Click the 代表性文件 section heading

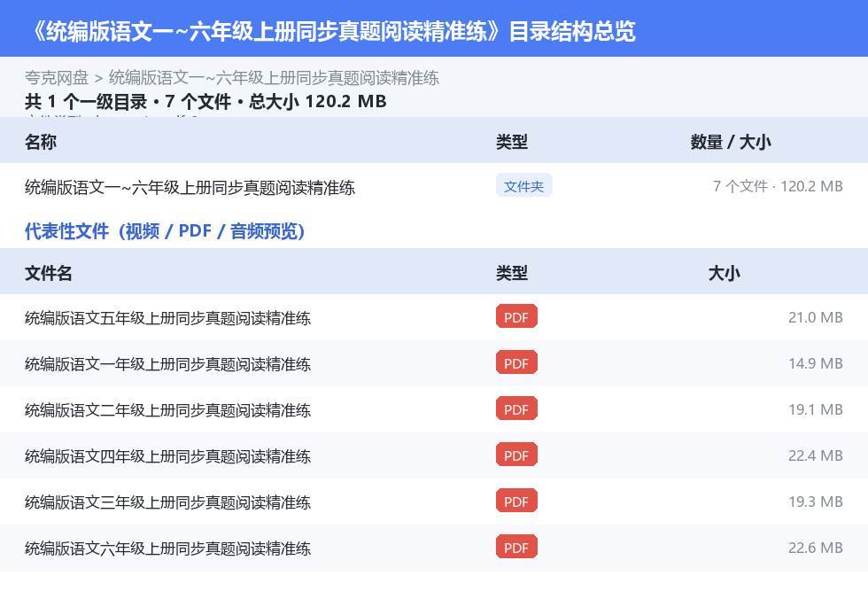coord(165,231)
